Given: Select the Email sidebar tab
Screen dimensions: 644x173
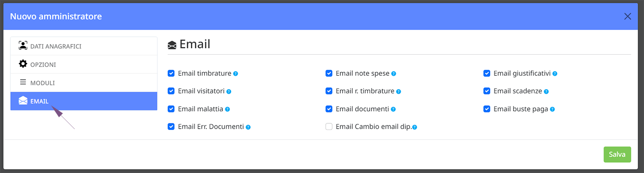Looking at the screenshot, I should [84, 101].
